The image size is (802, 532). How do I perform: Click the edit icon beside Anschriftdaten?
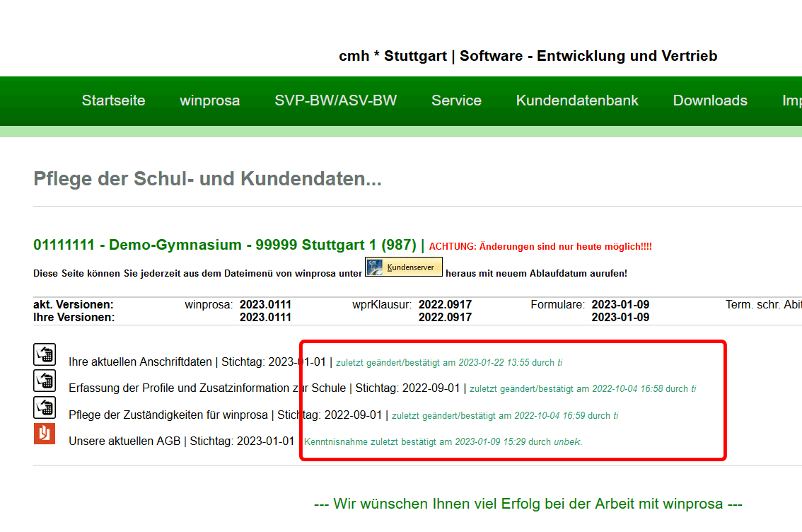(45, 354)
